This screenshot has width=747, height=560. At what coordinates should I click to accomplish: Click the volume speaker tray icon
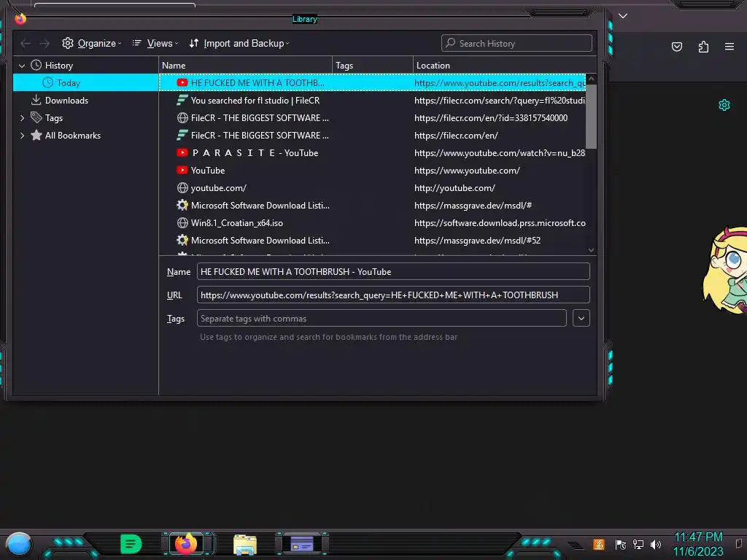656,544
